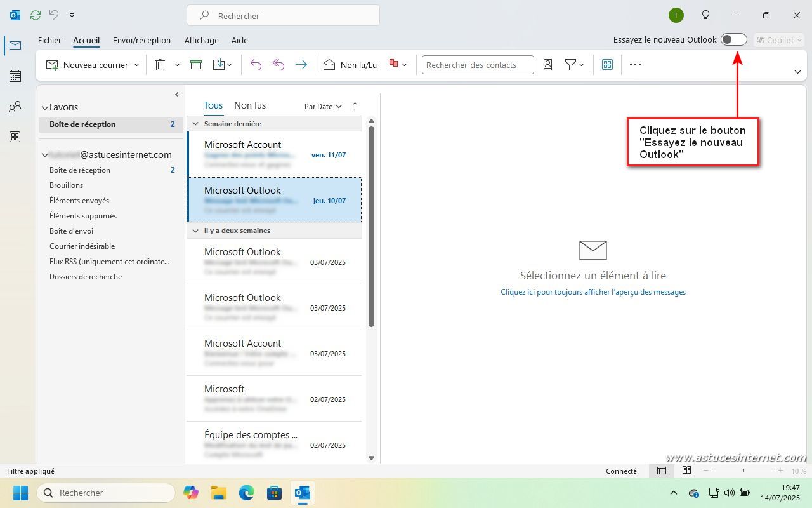The height and width of the screenshot is (508, 812).
Task: Open the Address Book icon
Action: click(x=548, y=65)
